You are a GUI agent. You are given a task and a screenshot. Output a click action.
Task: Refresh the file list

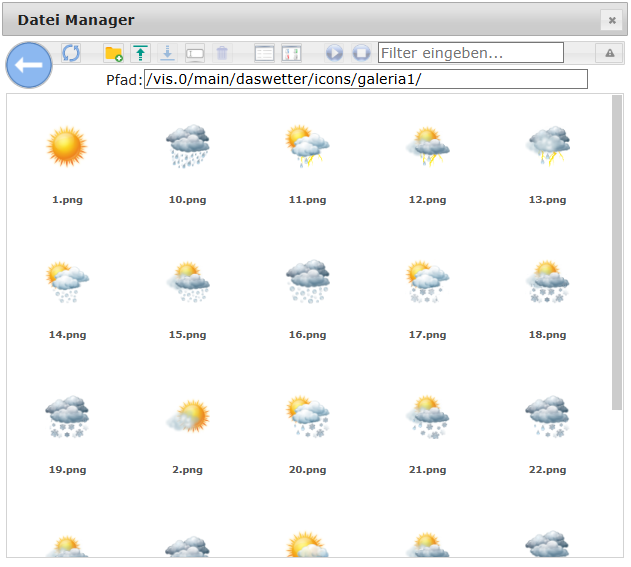click(71, 53)
